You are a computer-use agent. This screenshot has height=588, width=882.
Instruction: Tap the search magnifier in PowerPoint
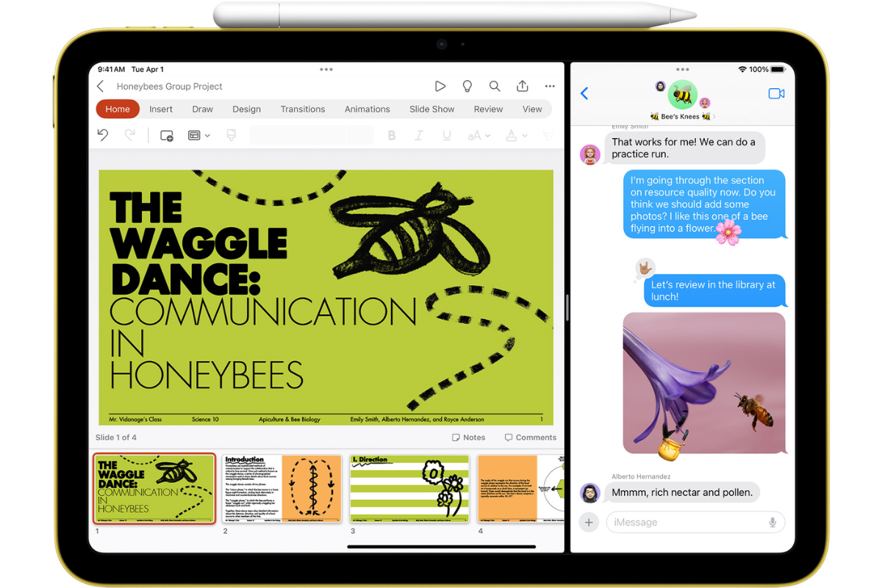coord(495,86)
